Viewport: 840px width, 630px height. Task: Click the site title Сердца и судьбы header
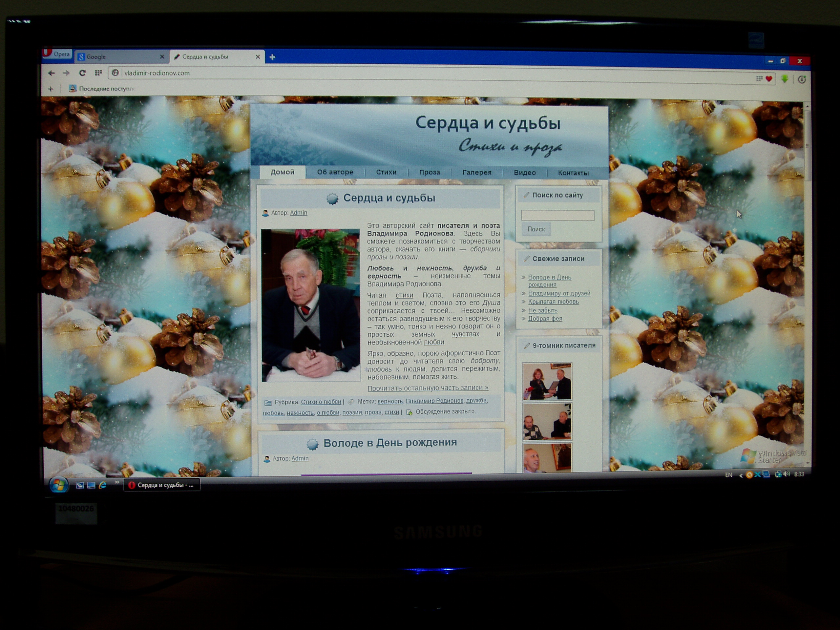coord(488,123)
